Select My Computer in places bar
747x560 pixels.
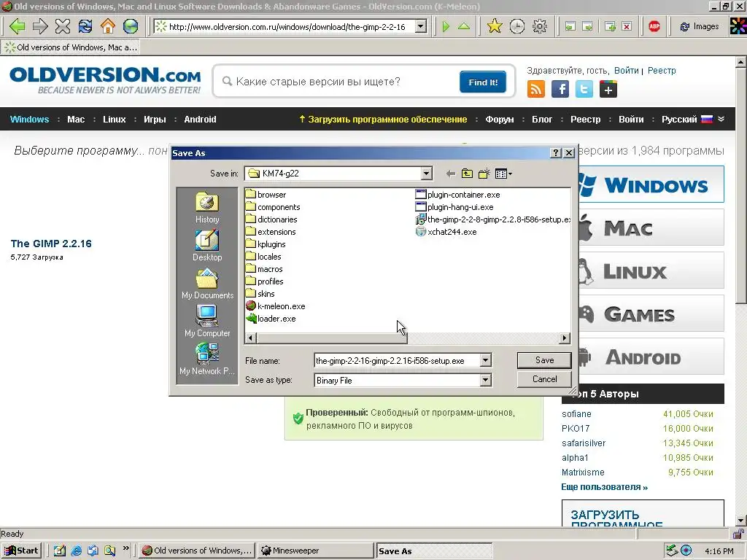tap(207, 322)
